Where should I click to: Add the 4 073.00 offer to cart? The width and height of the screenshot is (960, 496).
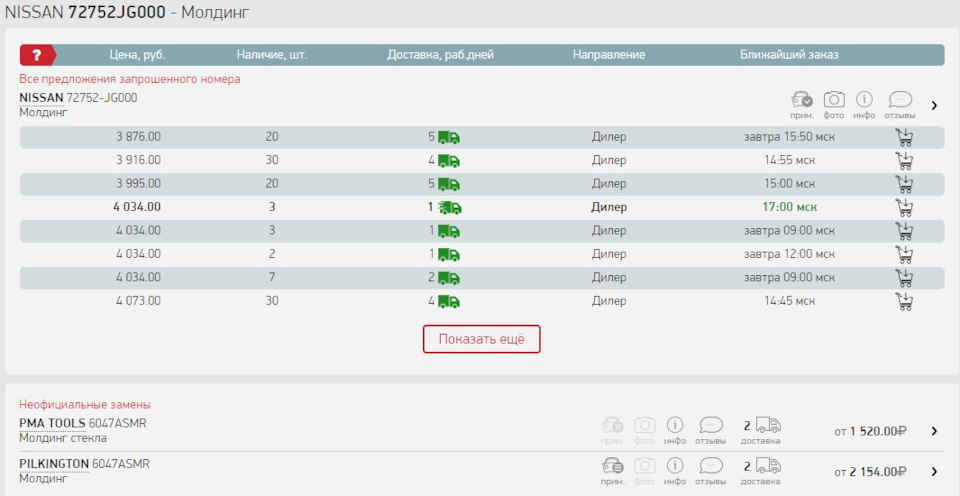(x=904, y=301)
